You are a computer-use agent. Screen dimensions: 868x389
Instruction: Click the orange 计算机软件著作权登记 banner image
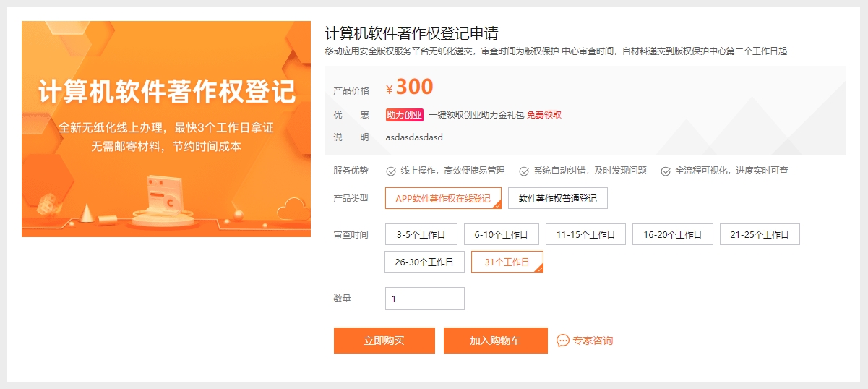pyautogui.click(x=166, y=129)
